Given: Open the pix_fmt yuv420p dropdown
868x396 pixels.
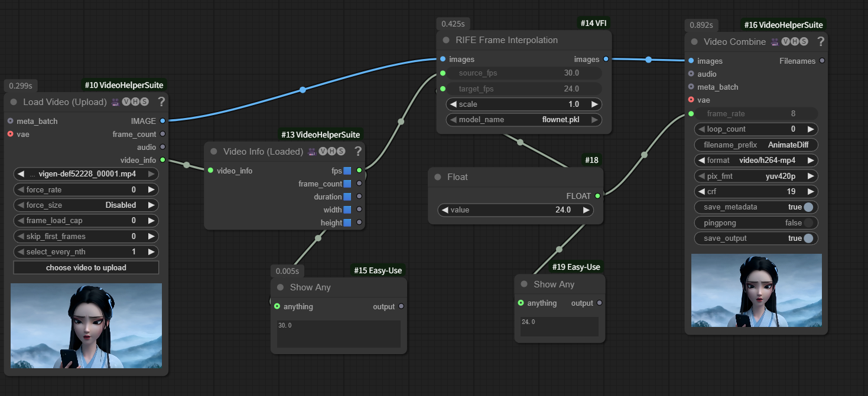Looking at the screenshot, I should pyautogui.click(x=756, y=176).
